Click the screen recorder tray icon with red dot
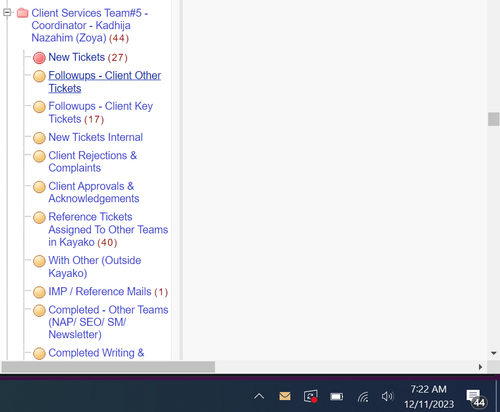500x412 pixels. pos(311,396)
